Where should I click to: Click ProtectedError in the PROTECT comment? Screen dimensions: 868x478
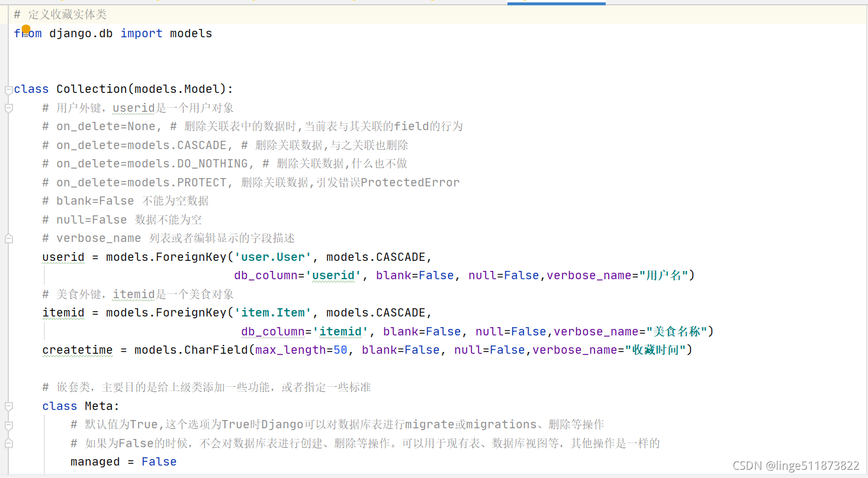[410, 183]
